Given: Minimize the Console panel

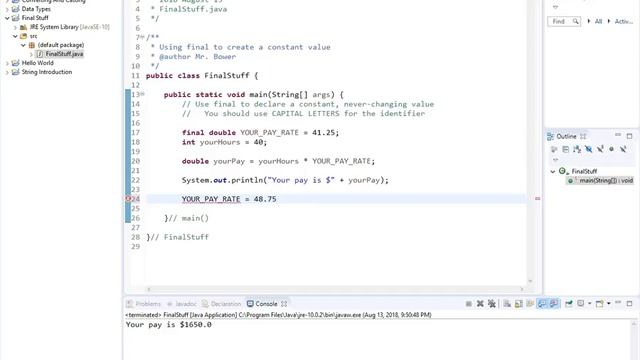Looking at the screenshot, I should point(618,303).
